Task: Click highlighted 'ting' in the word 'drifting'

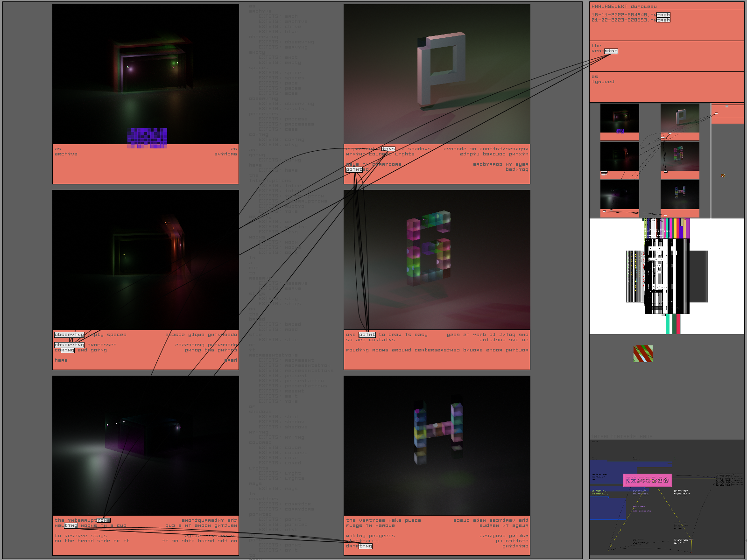Action: pos(366,546)
